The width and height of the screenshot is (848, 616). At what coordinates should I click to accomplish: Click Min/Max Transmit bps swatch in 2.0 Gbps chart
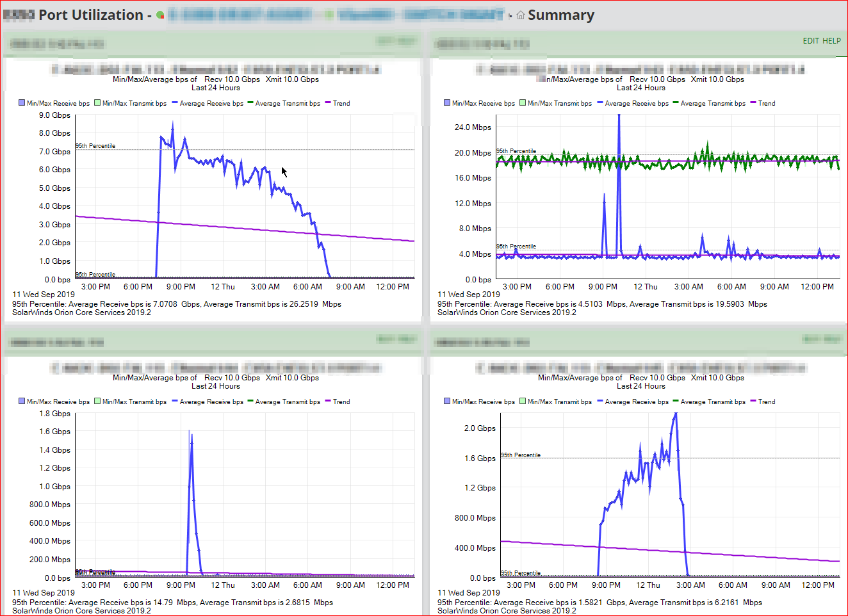[x=523, y=401]
